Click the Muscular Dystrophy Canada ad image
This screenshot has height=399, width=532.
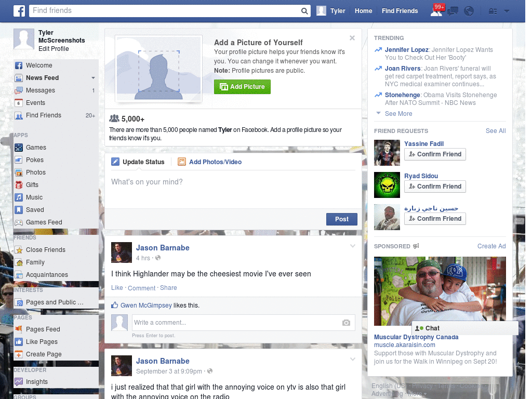coord(440,291)
